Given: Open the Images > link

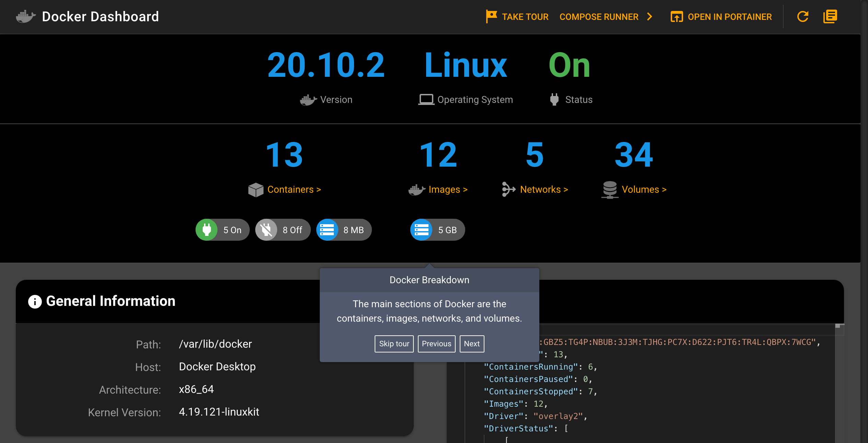Looking at the screenshot, I should coord(448,189).
